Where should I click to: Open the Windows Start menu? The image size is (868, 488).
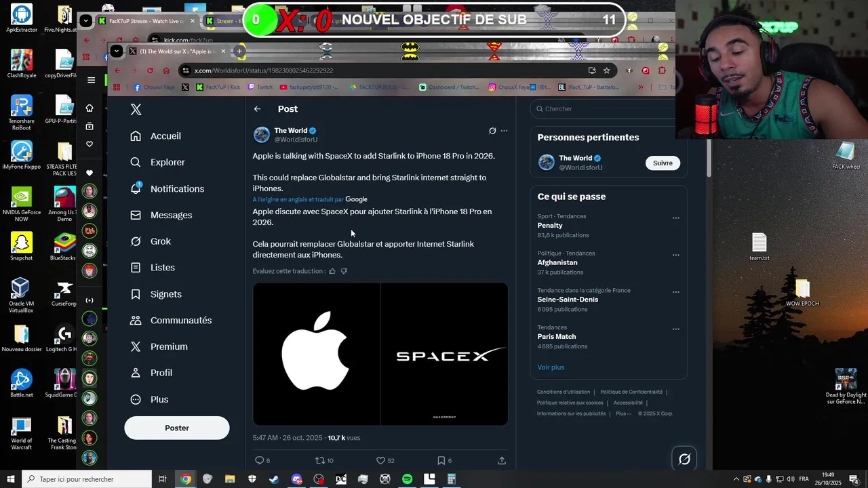tap(10, 479)
